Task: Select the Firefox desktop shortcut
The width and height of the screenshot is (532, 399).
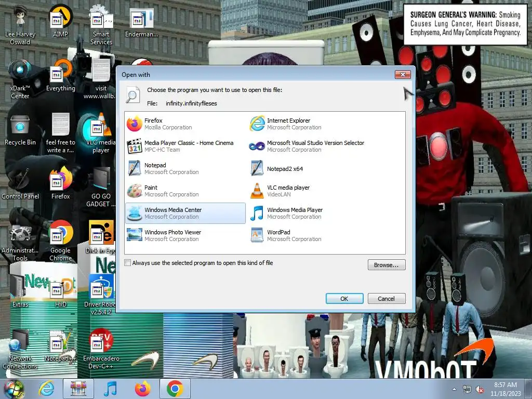Action: (60, 184)
